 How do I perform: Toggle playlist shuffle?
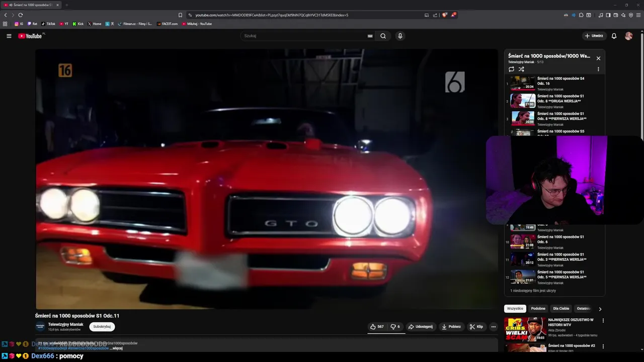pos(521,69)
